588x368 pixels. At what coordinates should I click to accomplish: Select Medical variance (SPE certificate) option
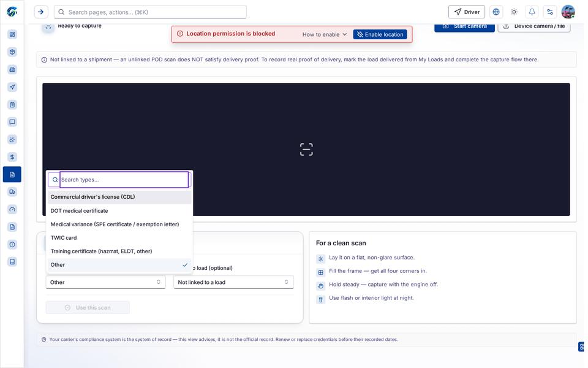coord(119,224)
